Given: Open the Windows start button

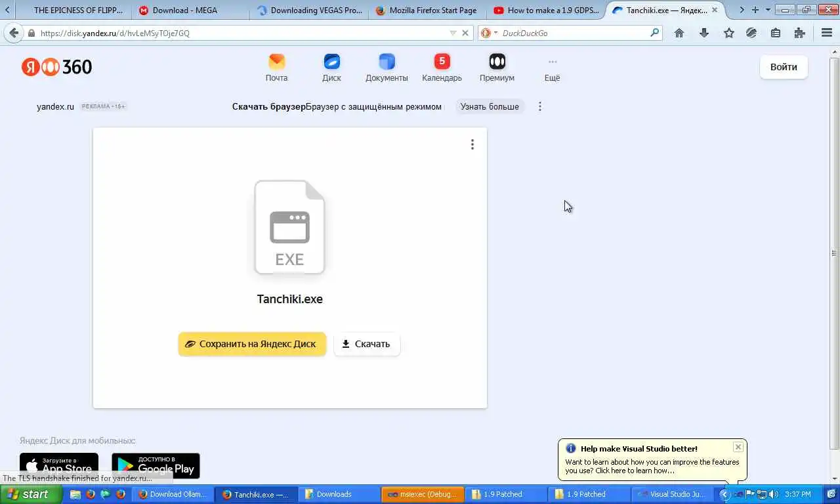Looking at the screenshot, I should pyautogui.click(x=31, y=494).
